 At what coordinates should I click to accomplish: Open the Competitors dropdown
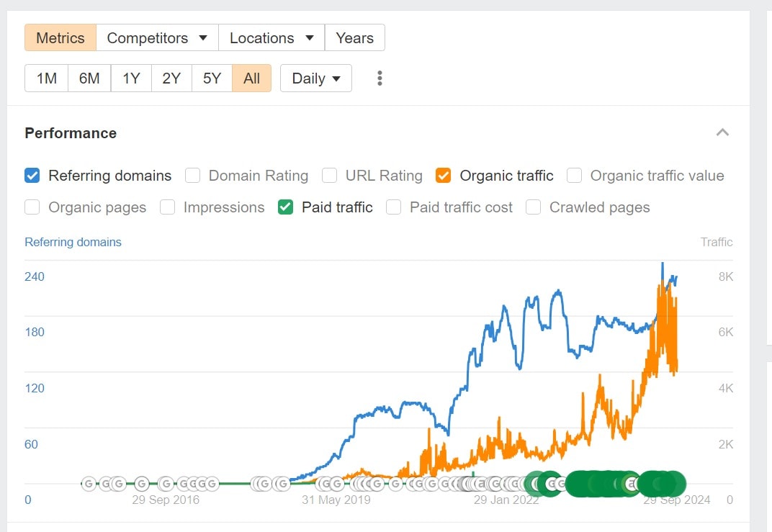click(x=157, y=38)
